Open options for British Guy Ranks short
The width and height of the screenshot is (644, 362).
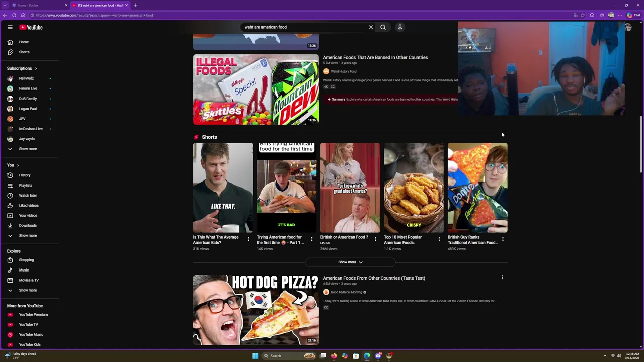(503, 239)
